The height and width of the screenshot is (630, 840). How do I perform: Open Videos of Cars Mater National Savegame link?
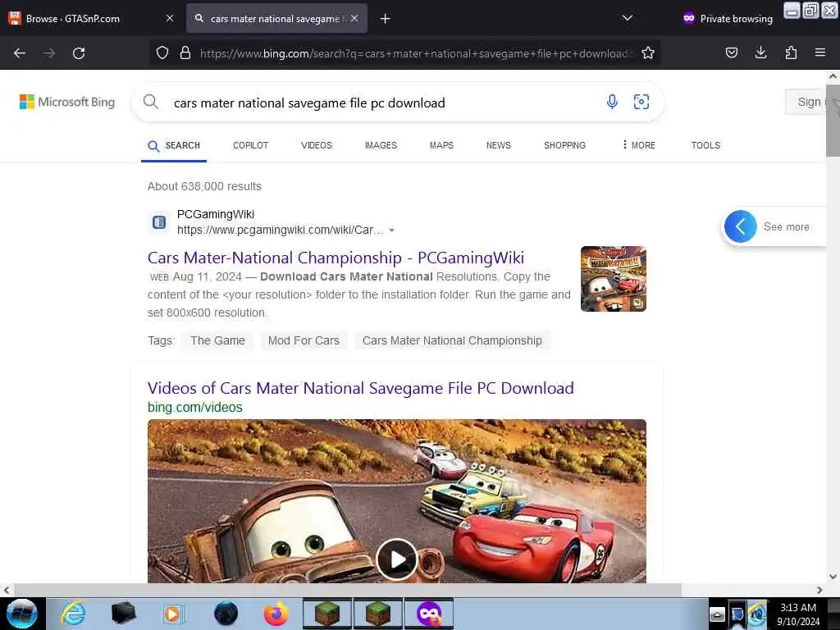pos(361,388)
